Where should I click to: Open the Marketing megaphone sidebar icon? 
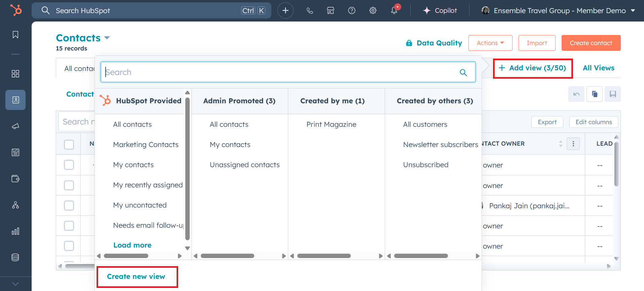15,126
